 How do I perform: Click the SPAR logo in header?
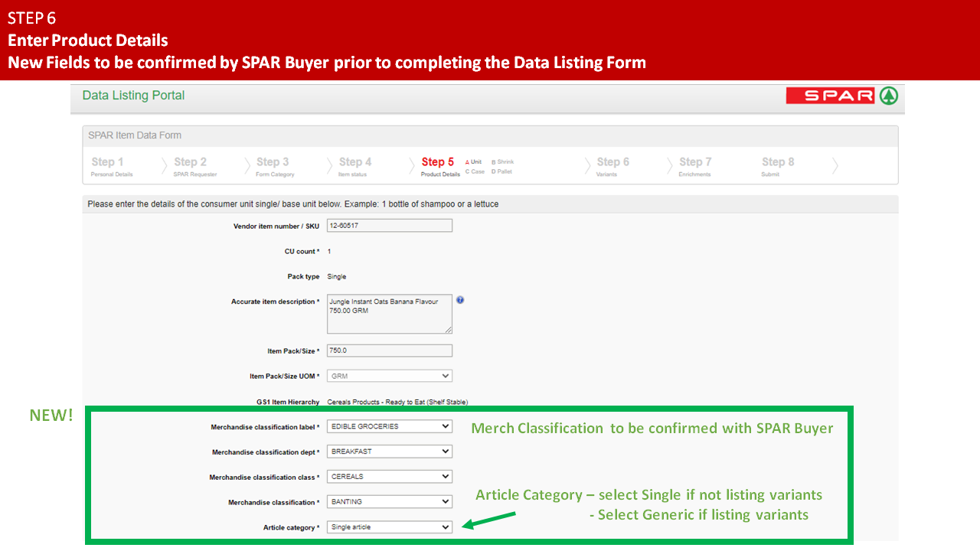(841, 96)
